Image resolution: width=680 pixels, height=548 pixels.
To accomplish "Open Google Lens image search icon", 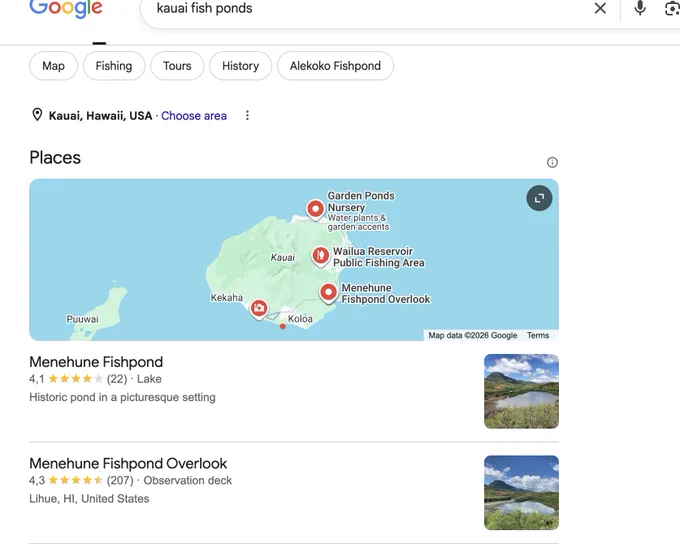I will [x=673, y=8].
